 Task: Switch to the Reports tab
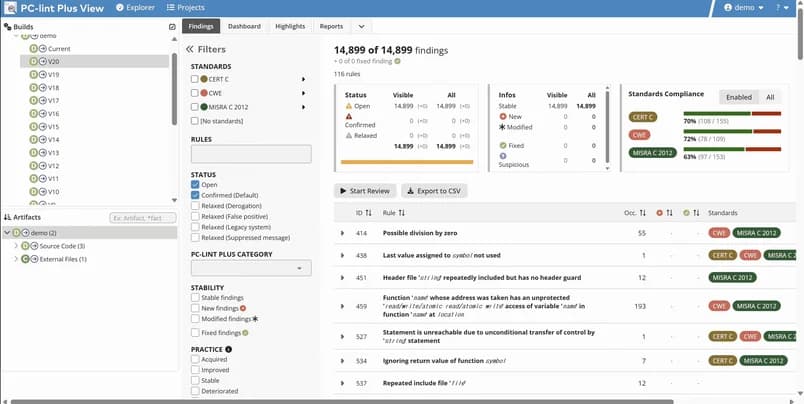[331, 26]
